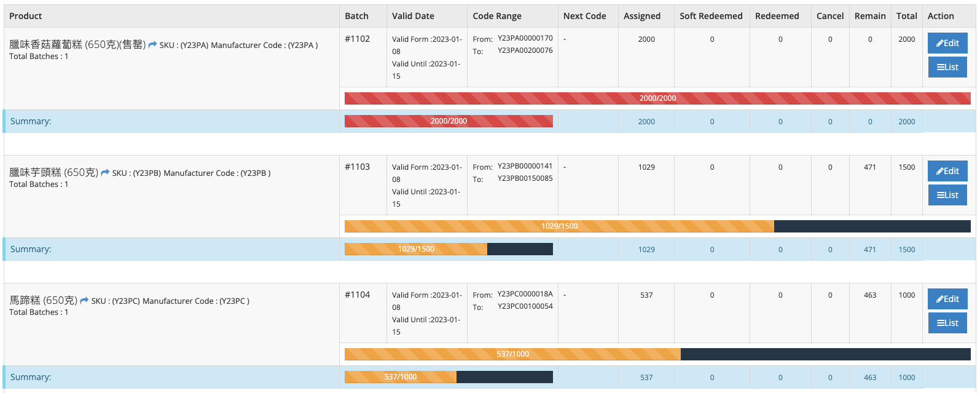This screenshot has width=980, height=393.
Task: Edit batch #1102
Action: [947, 43]
